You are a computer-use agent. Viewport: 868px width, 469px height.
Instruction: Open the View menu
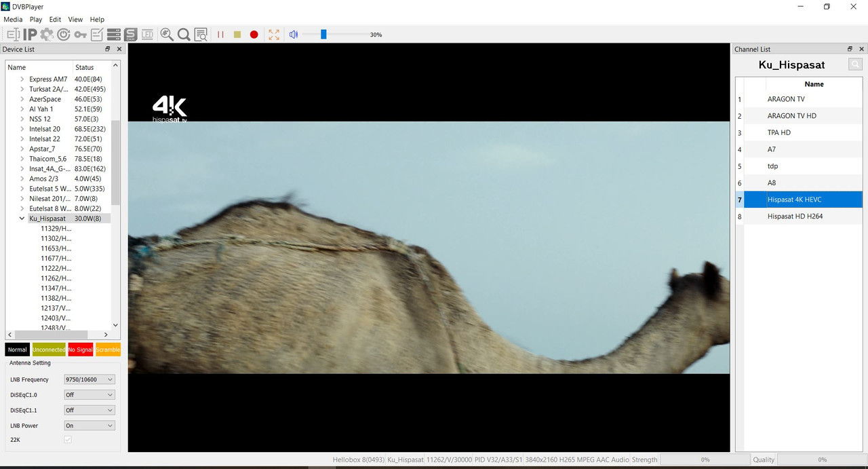(x=75, y=20)
